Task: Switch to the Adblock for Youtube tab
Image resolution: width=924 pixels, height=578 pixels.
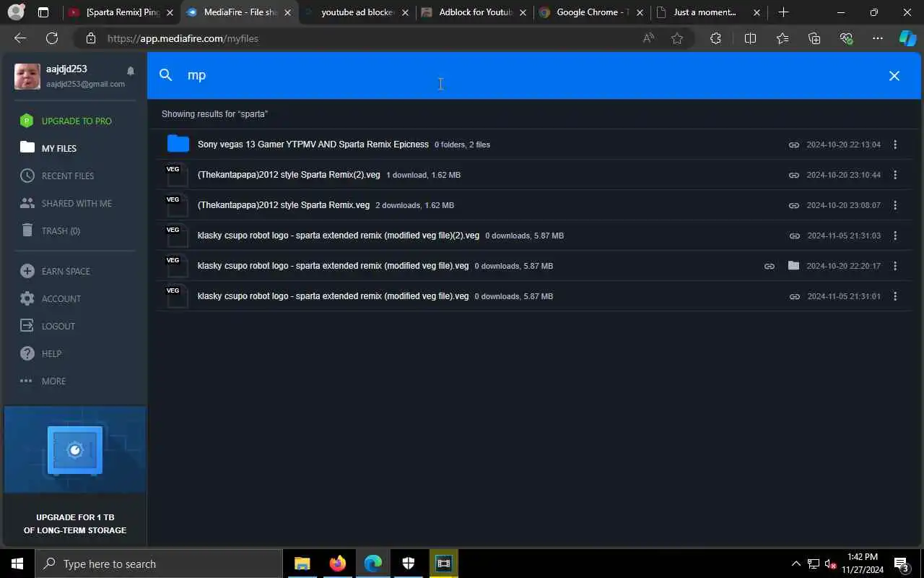Action: pyautogui.click(x=474, y=12)
